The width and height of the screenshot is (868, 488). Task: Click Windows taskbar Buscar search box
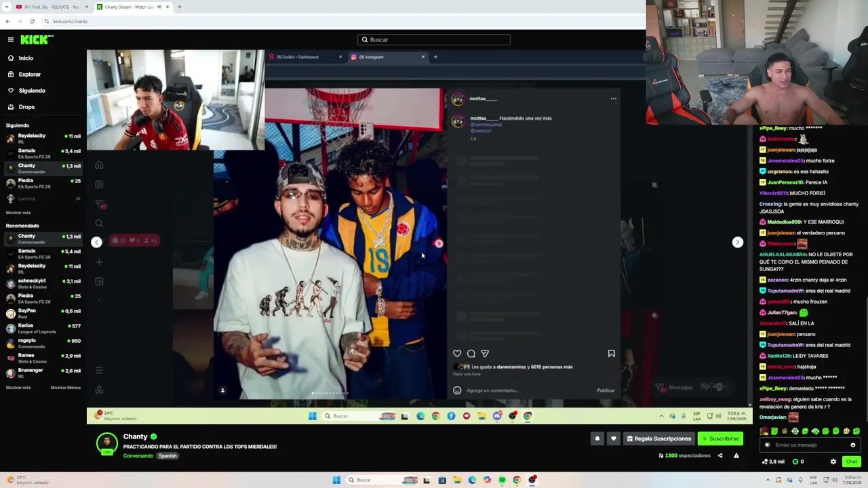click(x=381, y=481)
